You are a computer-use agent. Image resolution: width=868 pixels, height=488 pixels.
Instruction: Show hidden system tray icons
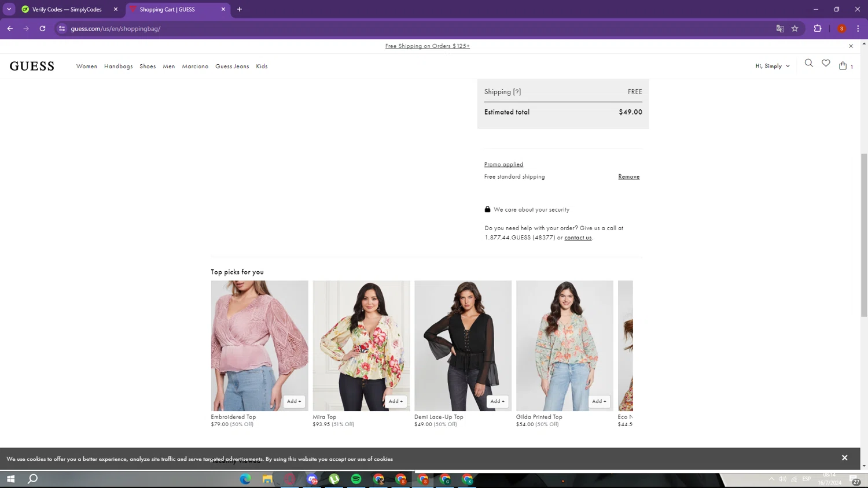(771, 479)
